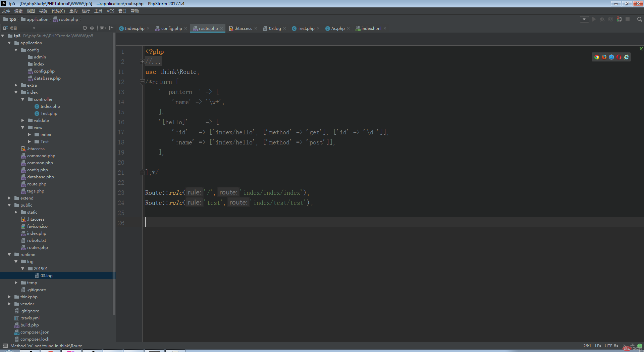Expand the extend folder
The height and width of the screenshot is (352, 644).
click(x=9, y=198)
